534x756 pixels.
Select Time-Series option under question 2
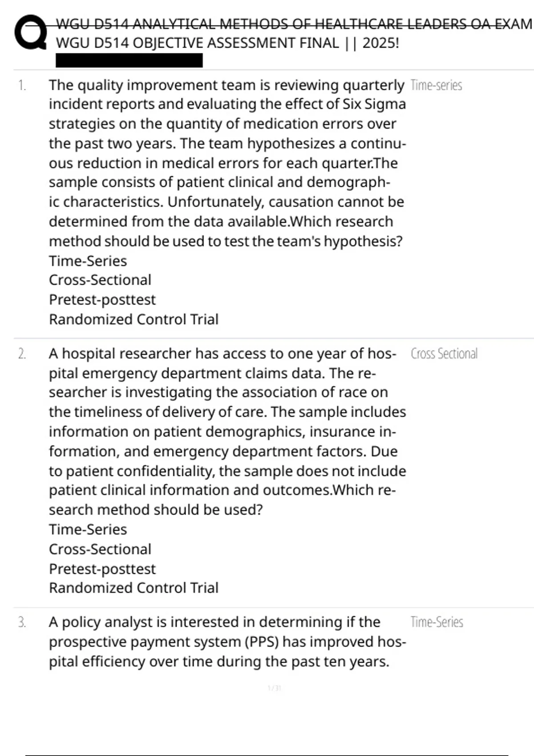point(88,529)
